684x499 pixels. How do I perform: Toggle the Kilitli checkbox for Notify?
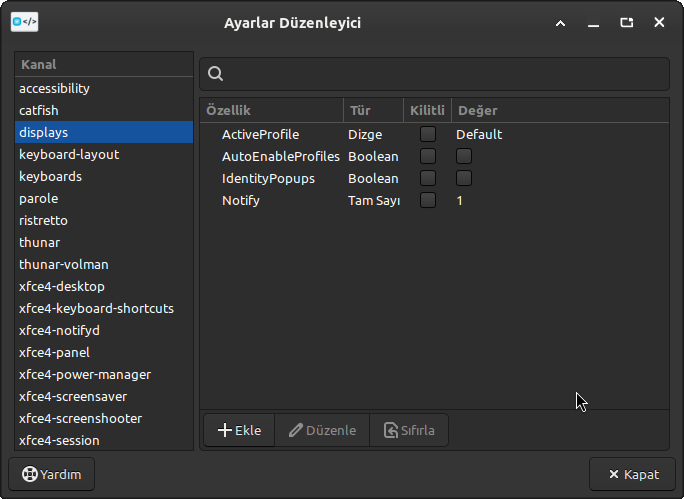[x=428, y=200]
